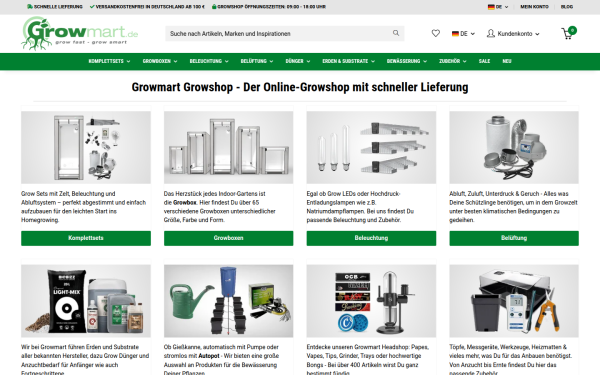Click text starting 'Wir bei Growmart führen'
The image size is (600, 375).
pyautogui.click(x=85, y=360)
